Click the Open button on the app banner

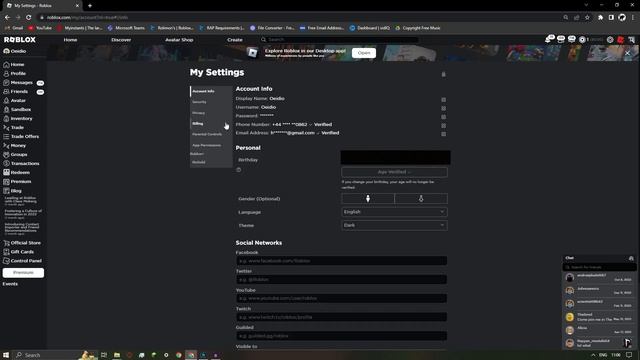tap(364, 53)
